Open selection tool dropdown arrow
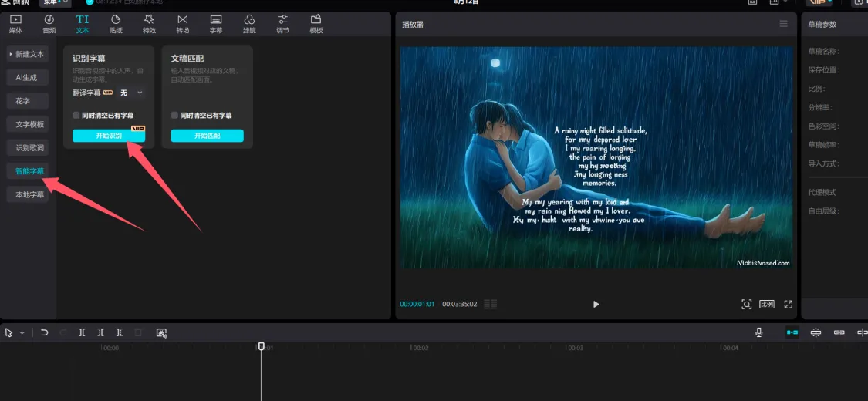The width and height of the screenshot is (868, 401). tap(22, 333)
